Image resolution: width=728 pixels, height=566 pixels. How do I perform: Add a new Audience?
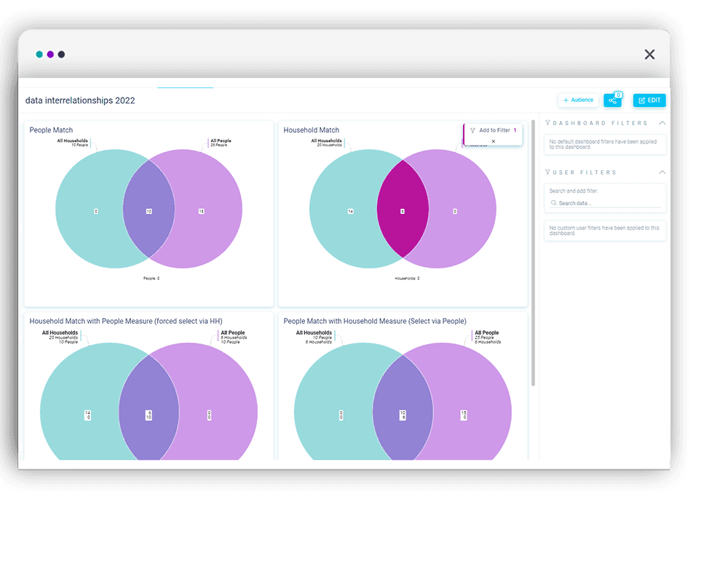tap(578, 100)
